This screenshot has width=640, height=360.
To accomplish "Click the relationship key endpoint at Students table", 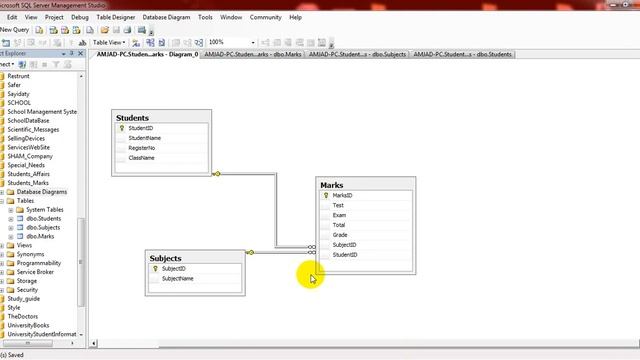I will click(217, 174).
